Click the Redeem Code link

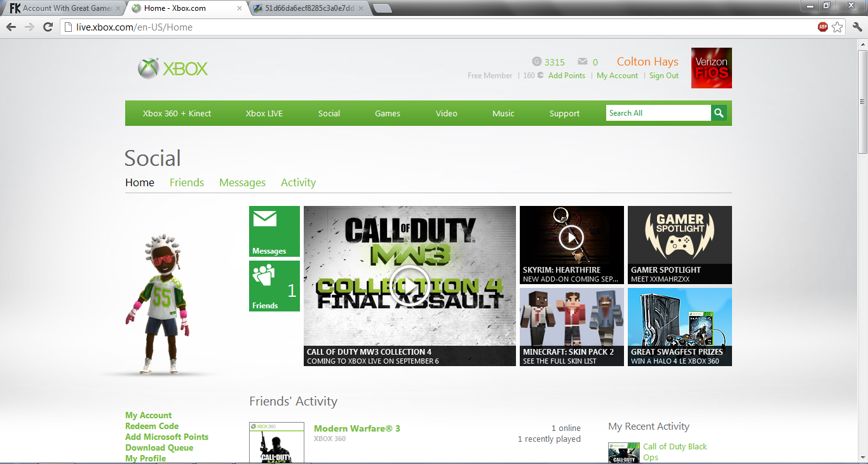point(152,426)
